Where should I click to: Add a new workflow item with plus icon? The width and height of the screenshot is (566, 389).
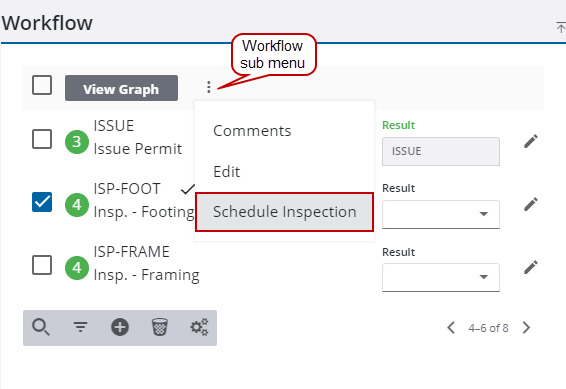(x=120, y=327)
